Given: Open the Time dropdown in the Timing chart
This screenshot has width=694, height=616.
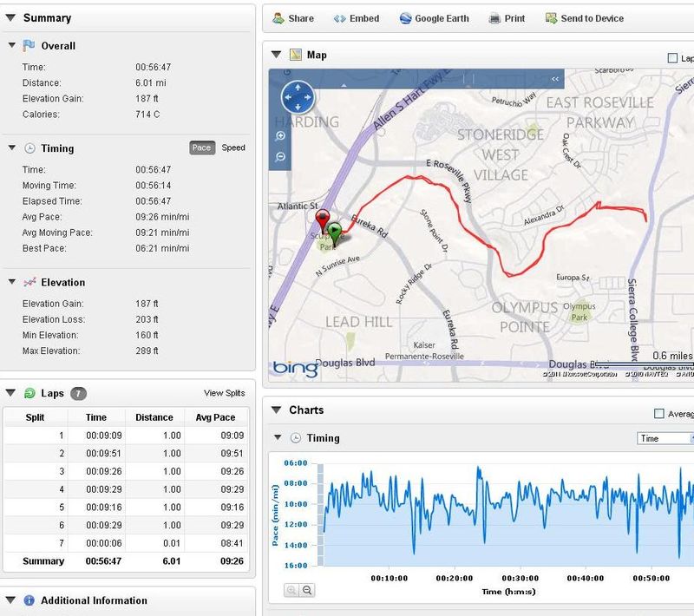Looking at the screenshot, I should pyautogui.click(x=665, y=438).
